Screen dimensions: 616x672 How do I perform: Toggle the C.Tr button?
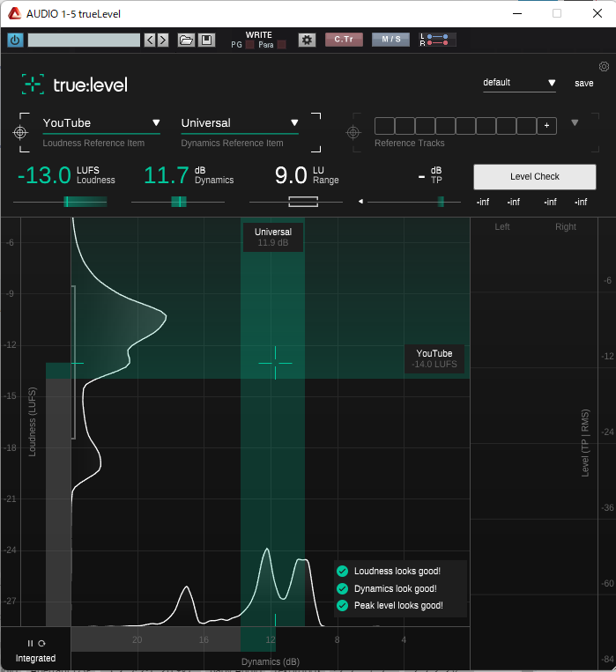click(344, 40)
